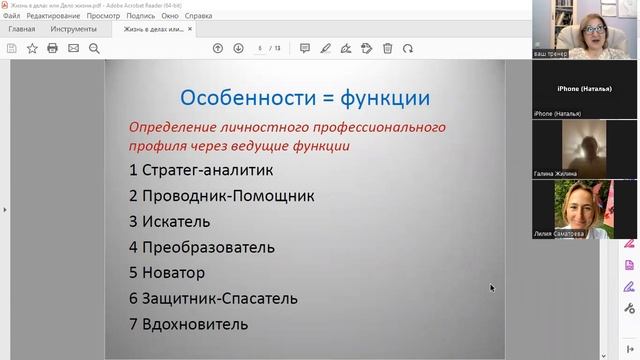The width and height of the screenshot is (640, 360).
Task: Open the more tools icon in right pane
Action: tap(629, 308)
